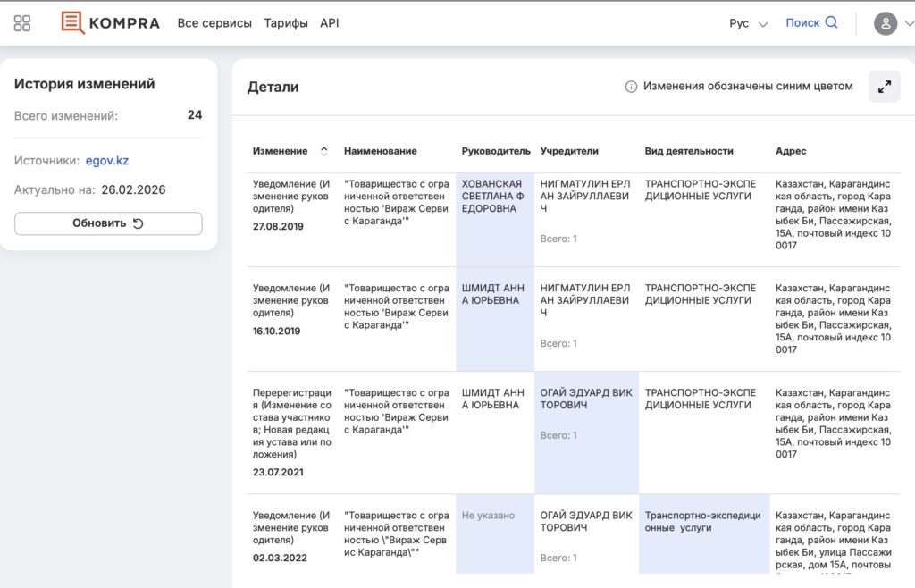
Task: Click the search magnifier icon
Action: (832, 23)
